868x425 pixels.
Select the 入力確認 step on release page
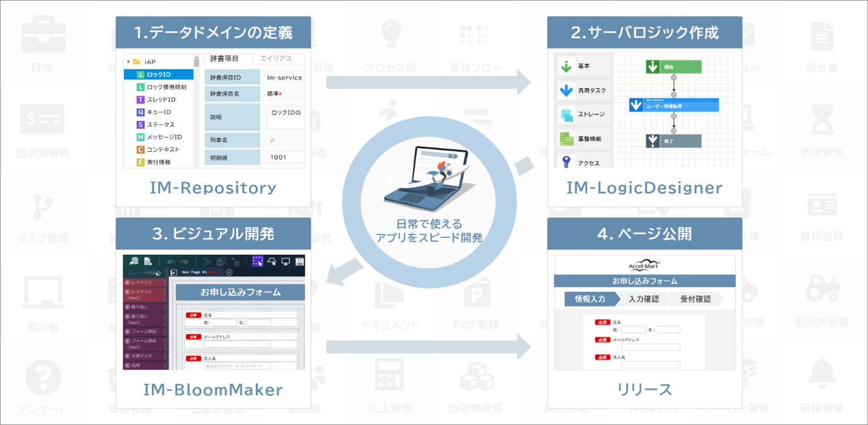pyautogui.click(x=643, y=299)
